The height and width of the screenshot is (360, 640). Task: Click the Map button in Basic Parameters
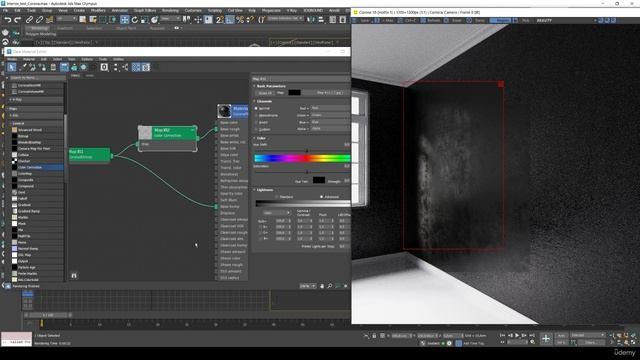click(x=330, y=93)
